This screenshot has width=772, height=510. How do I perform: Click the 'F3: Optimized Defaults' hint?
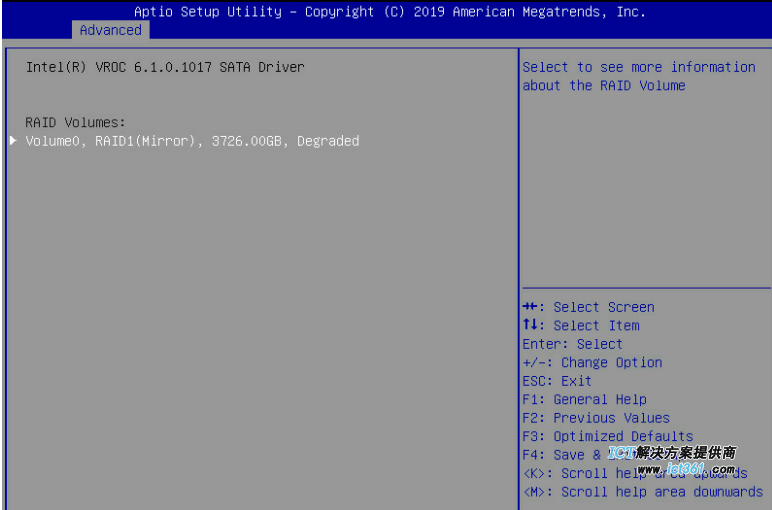point(608,436)
